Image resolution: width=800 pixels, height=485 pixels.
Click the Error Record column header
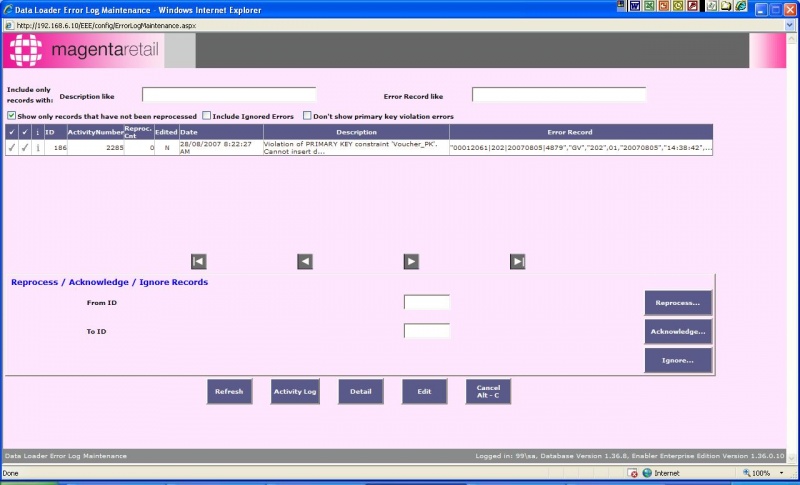tap(581, 132)
